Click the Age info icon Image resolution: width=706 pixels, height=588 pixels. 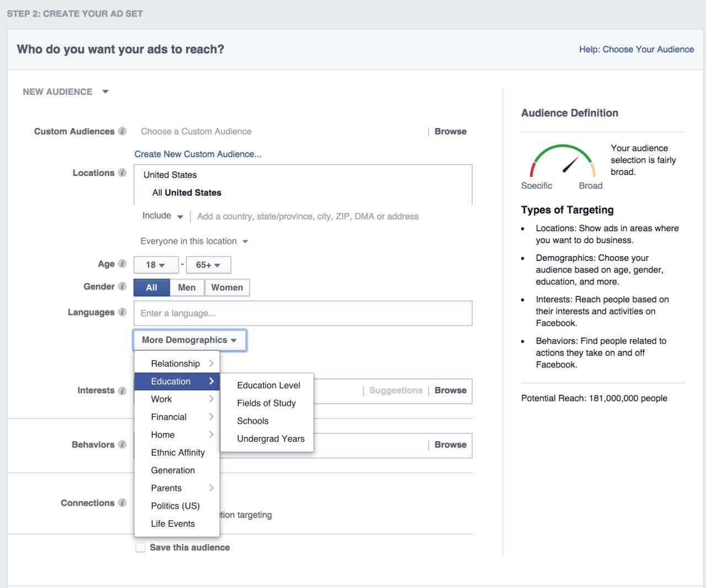[x=122, y=264]
